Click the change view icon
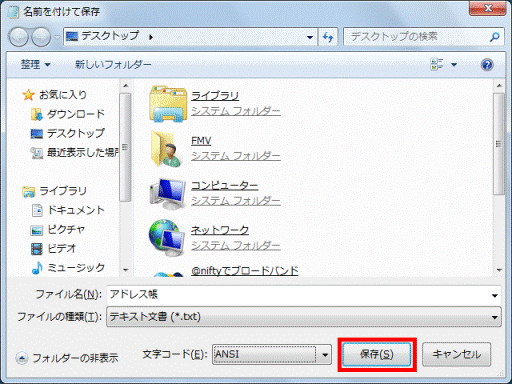 437,64
